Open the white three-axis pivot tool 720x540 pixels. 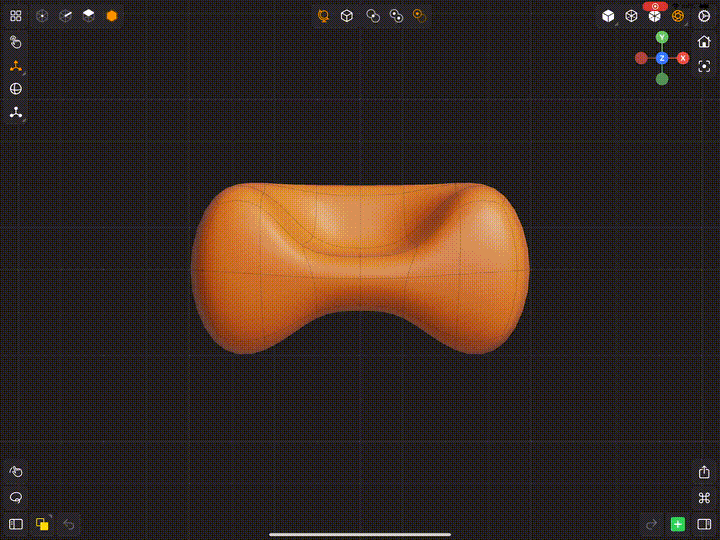point(16,112)
